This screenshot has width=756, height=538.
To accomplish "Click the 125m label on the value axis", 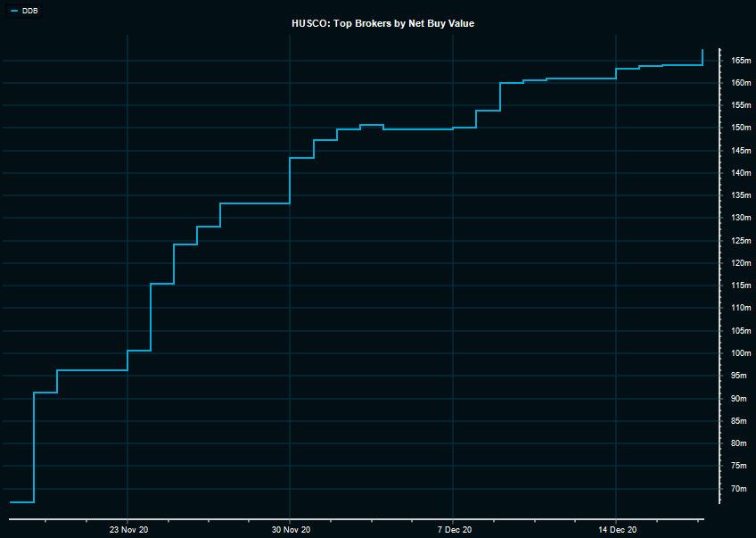I will 741,241.
